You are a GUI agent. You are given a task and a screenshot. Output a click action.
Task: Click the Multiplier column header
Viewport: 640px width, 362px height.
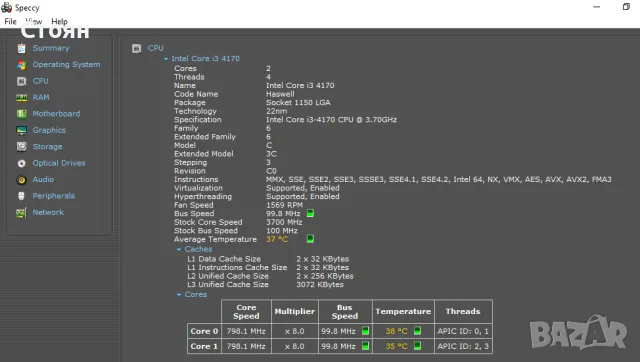pos(295,311)
